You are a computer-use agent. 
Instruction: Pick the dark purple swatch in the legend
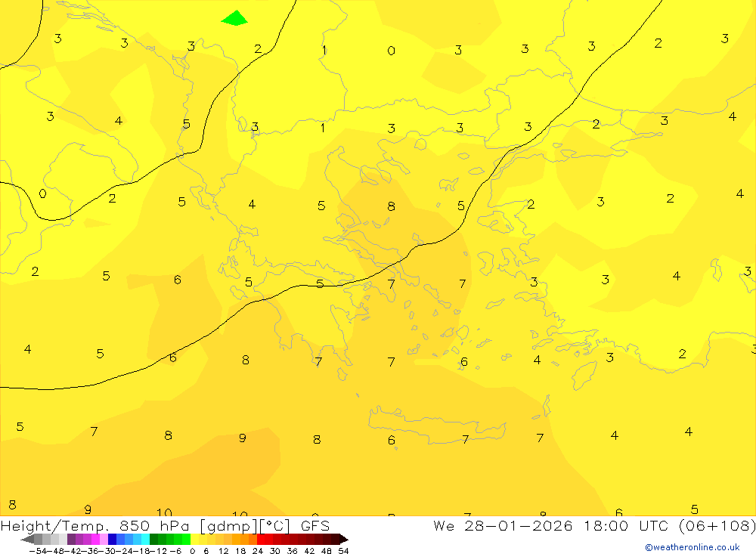point(71,540)
